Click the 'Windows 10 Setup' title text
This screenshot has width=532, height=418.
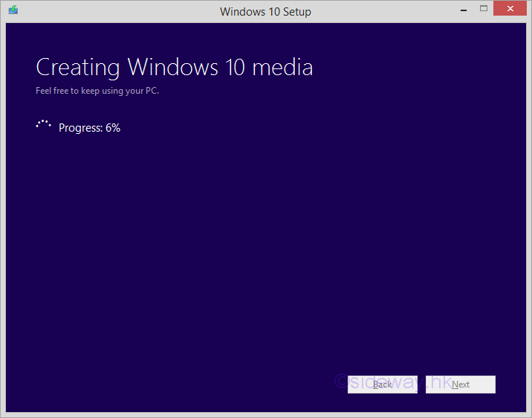coord(265,11)
